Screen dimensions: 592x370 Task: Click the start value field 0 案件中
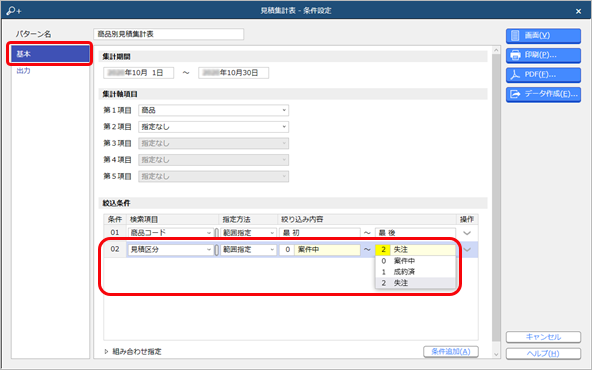click(x=319, y=250)
